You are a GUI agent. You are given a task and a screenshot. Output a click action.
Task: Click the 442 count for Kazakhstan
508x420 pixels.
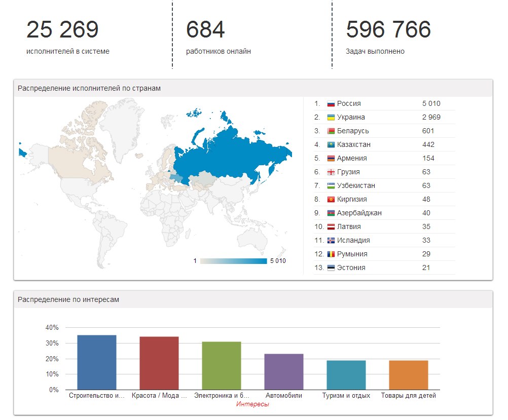pos(428,144)
